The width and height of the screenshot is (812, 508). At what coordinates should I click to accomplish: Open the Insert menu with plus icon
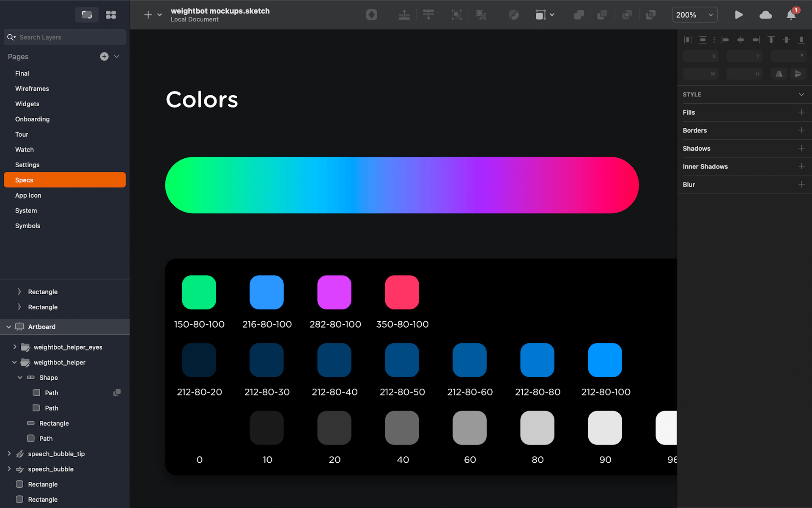click(x=148, y=14)
